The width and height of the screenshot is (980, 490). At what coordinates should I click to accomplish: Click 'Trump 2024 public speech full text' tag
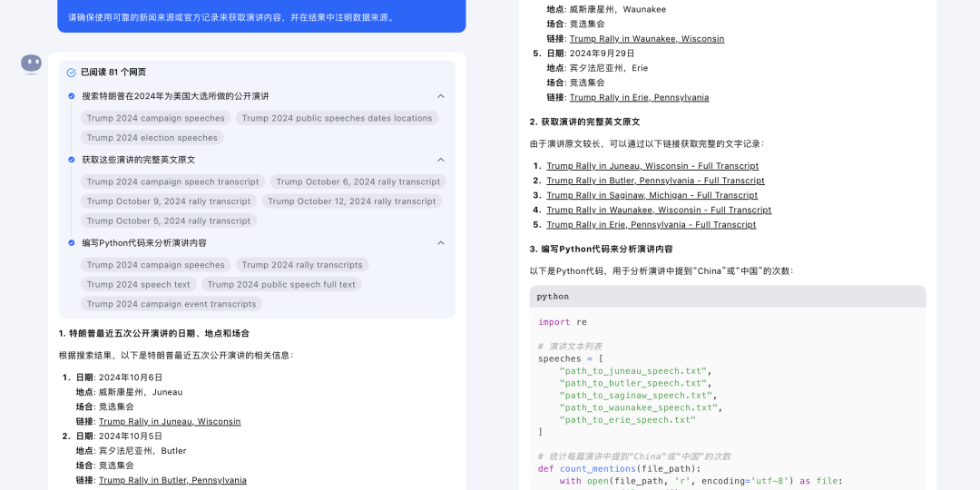281,284
